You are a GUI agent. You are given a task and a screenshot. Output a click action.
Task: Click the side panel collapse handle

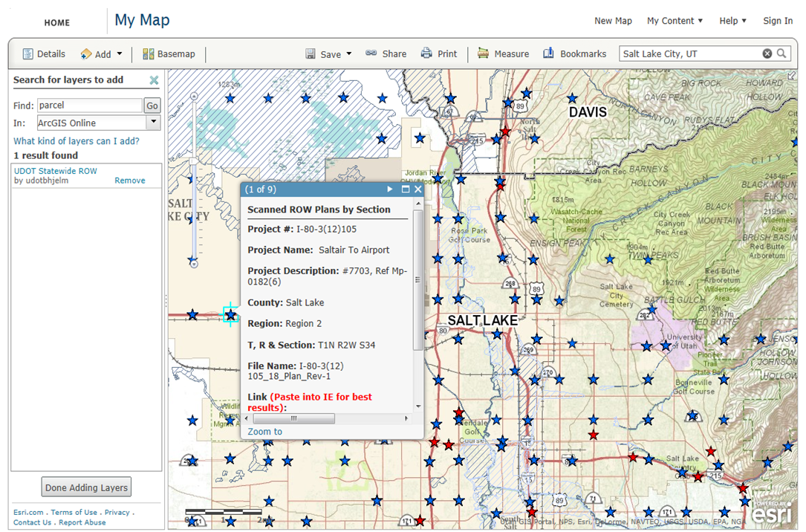coord(166,301)
